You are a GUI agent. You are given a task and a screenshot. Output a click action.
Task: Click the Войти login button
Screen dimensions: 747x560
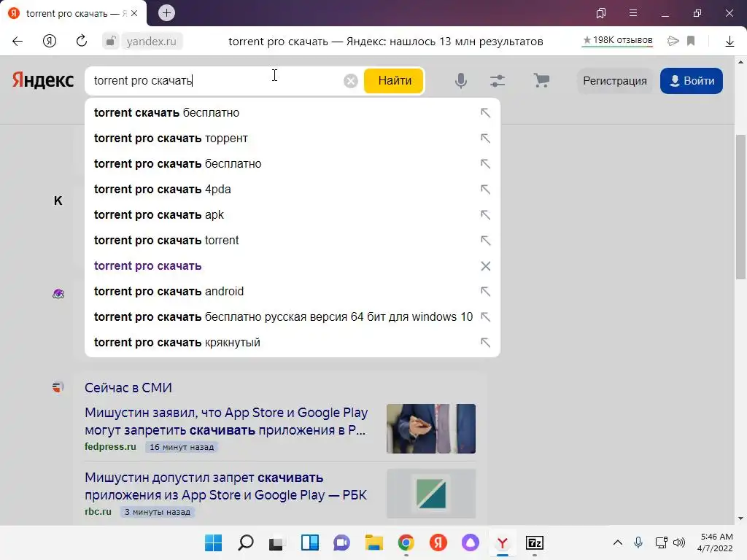coord(692,81)
